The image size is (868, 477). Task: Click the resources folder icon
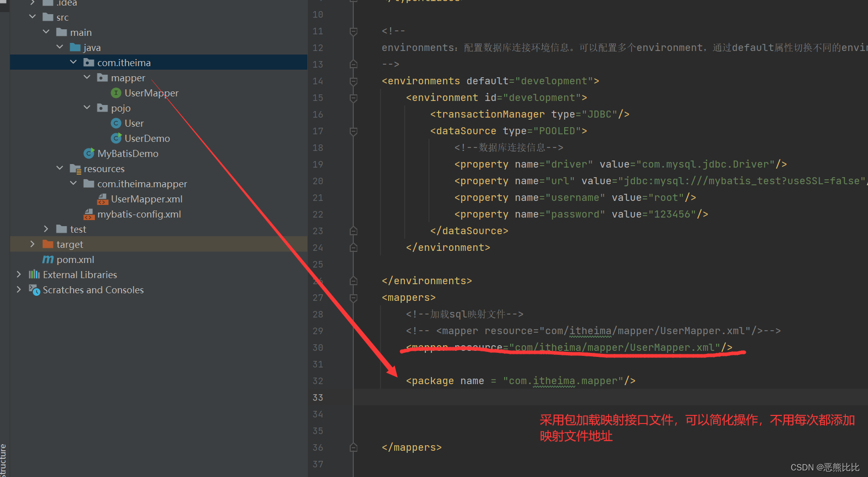tap(75, 169)
